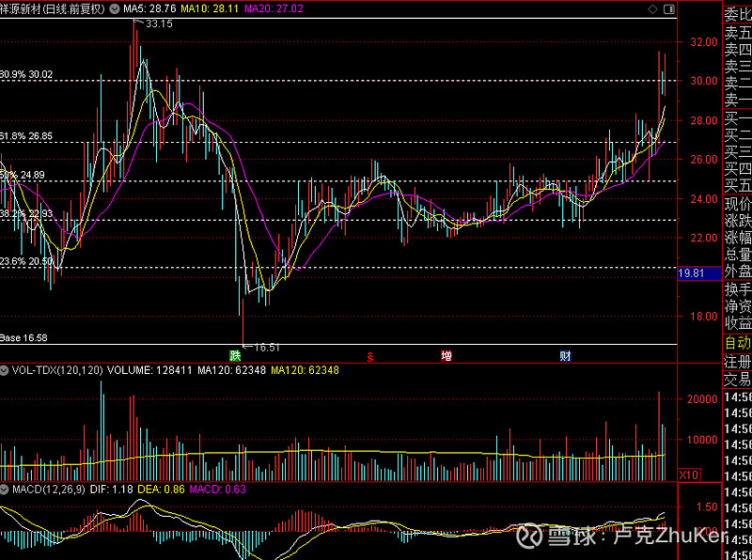Click the 18.00 price axis label
752x560 pixels.
[x=704, y=316]
